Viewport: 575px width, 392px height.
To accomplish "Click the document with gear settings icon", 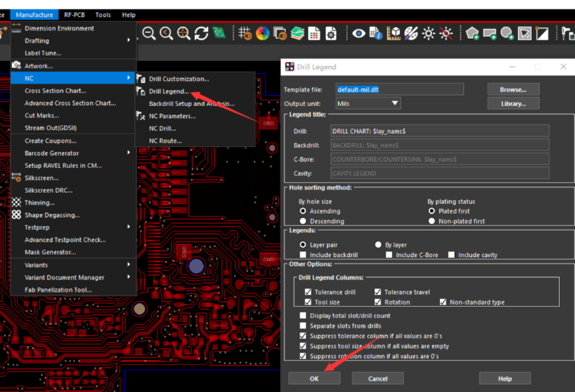I will [331, 34].
